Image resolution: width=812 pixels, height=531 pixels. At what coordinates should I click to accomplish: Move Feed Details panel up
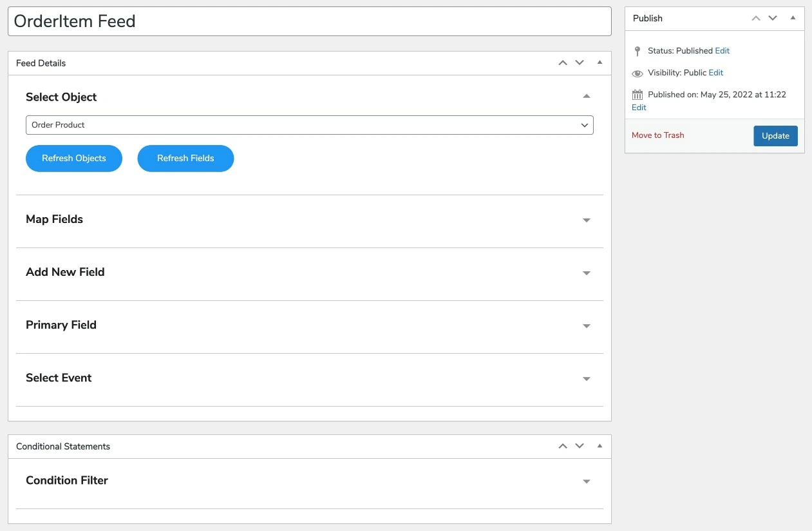click(x=563, y=63)
